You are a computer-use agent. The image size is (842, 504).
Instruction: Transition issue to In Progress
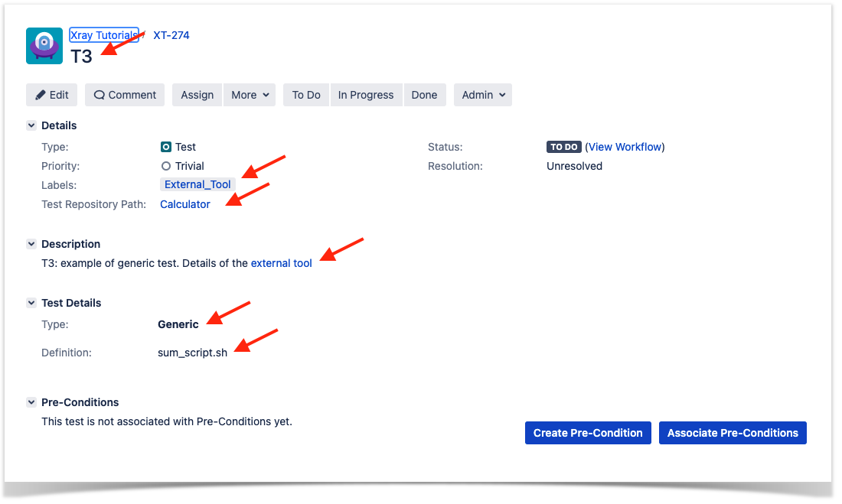pyautogui.click(x=366, y=95)
